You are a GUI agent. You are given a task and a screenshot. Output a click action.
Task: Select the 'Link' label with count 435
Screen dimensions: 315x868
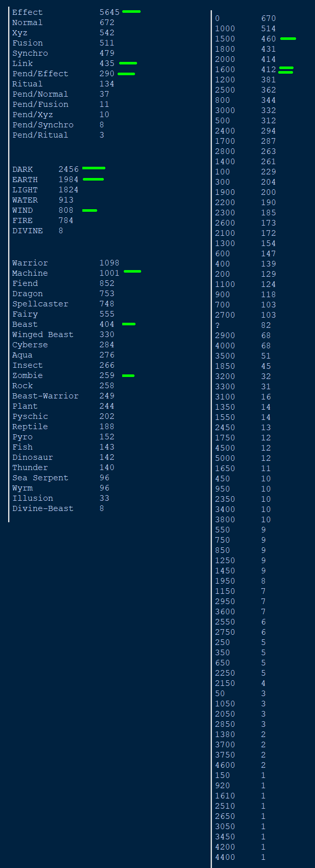[22, 63]
